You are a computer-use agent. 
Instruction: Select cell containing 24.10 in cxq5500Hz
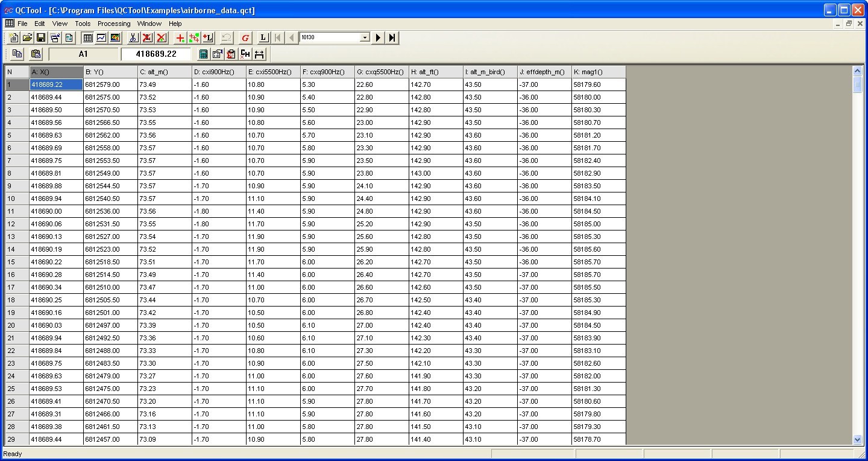(x=382, y=186)
